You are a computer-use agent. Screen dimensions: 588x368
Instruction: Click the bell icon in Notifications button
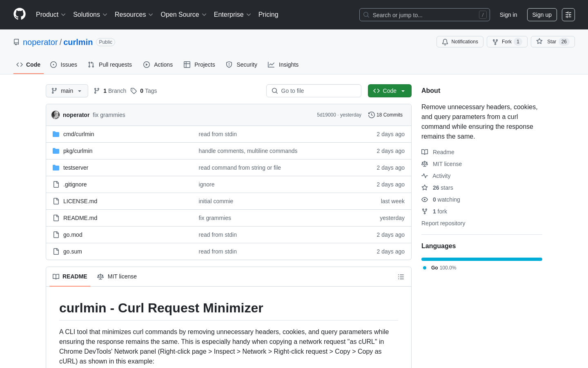coord(445,42)
